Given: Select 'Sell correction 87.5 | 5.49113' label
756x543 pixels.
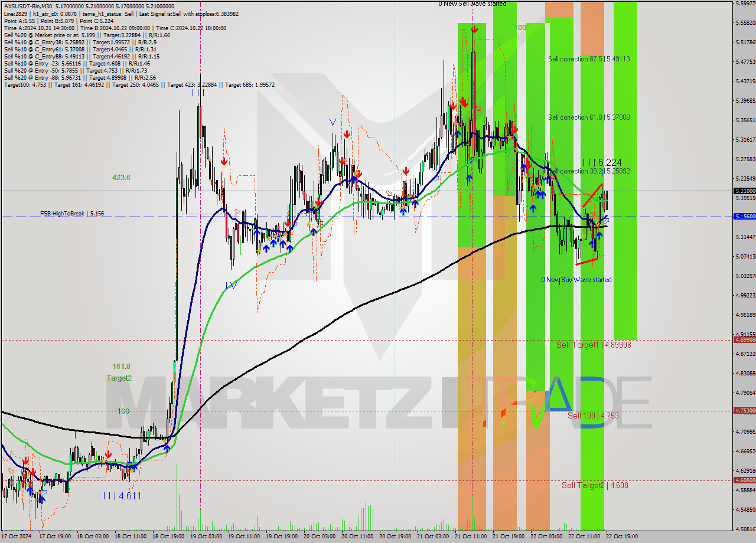Looking at the screenshot, I should pos(589,59).
